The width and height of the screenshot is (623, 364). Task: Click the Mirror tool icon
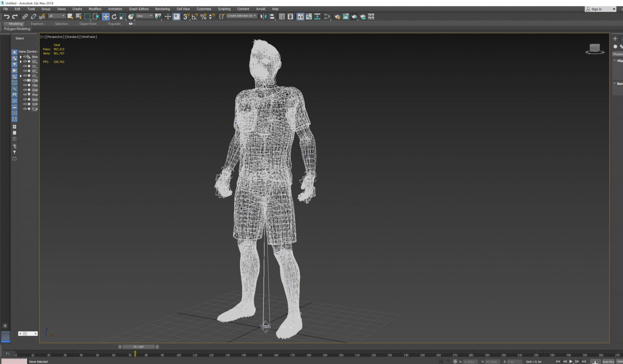[x=263, y=17]
